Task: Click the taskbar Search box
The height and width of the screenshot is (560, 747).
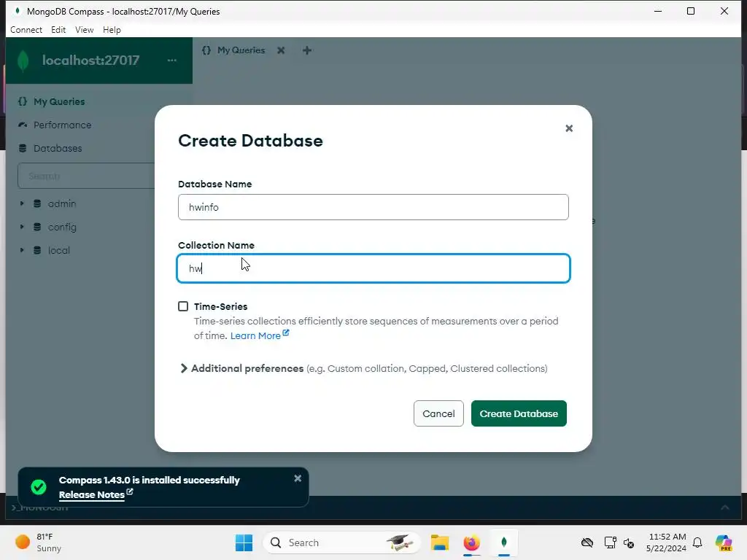Action: pos(341,542)
